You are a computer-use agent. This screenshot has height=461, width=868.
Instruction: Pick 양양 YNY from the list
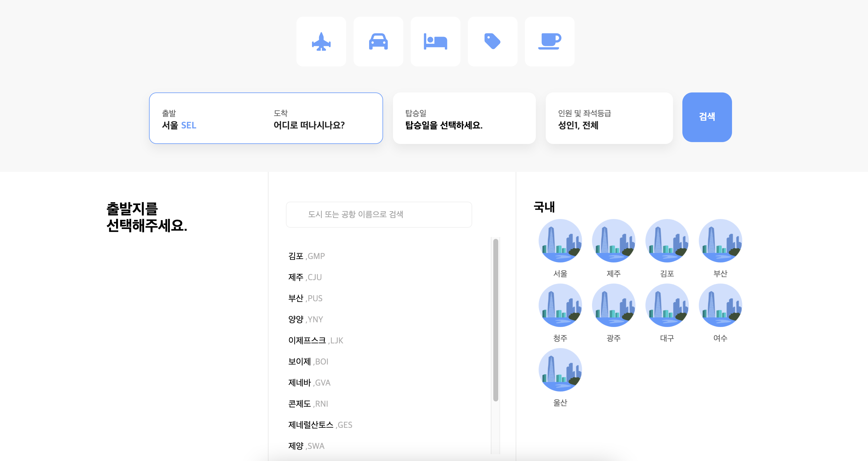(305, 320)
